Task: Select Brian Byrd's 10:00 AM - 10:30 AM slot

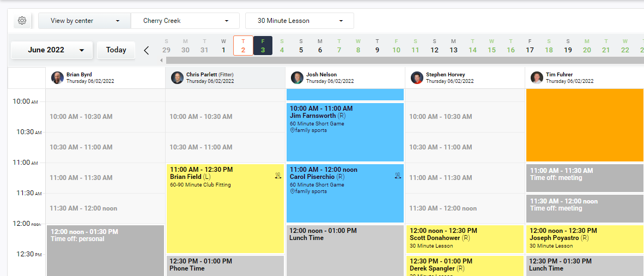Action: tap(106, 117)
